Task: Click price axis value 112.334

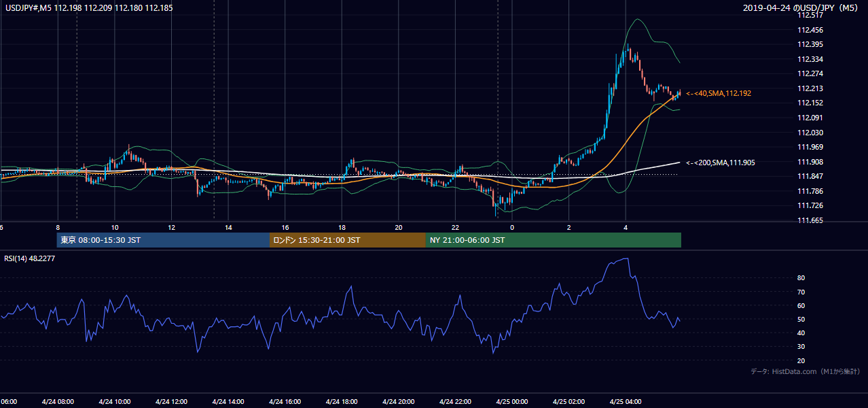Action: point(811,59)
